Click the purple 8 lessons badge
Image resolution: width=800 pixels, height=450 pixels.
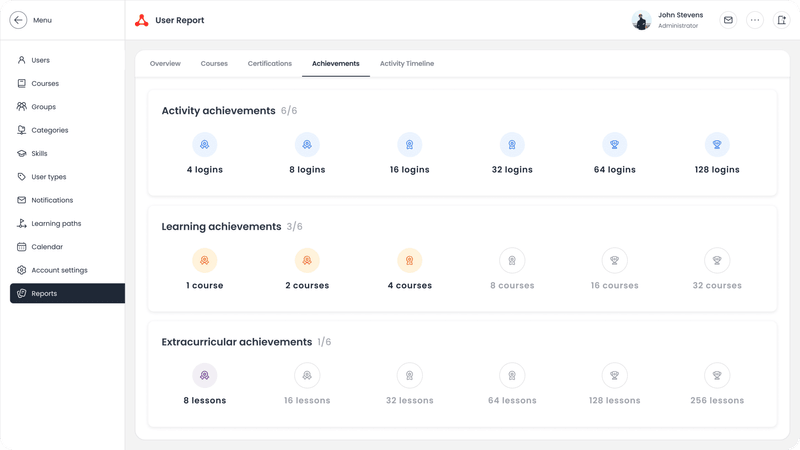(204, 376)
